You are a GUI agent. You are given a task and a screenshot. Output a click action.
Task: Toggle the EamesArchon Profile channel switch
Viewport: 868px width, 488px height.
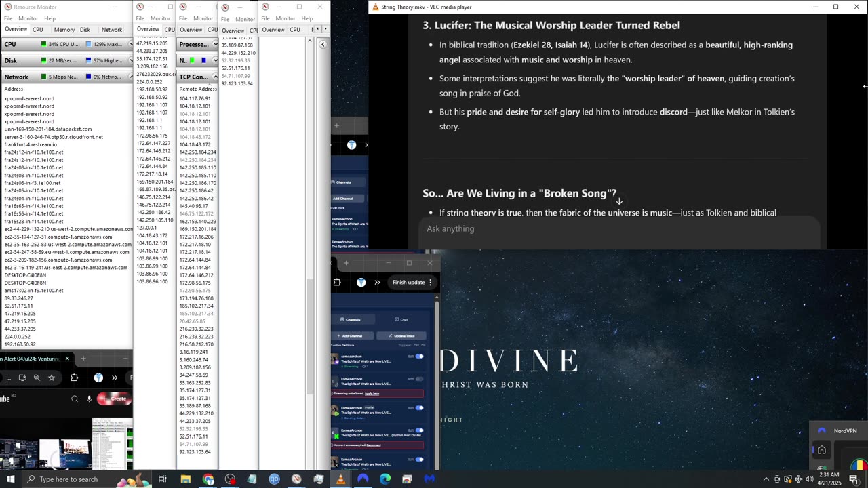[419, 407]
